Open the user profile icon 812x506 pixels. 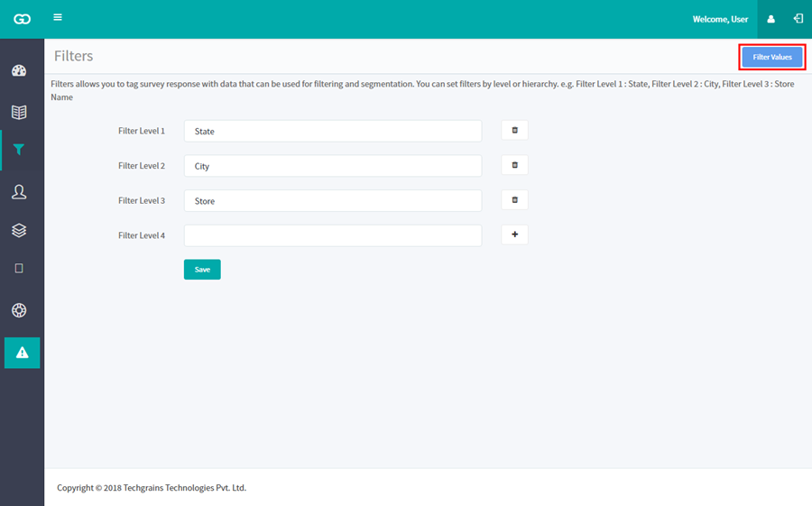770,19
